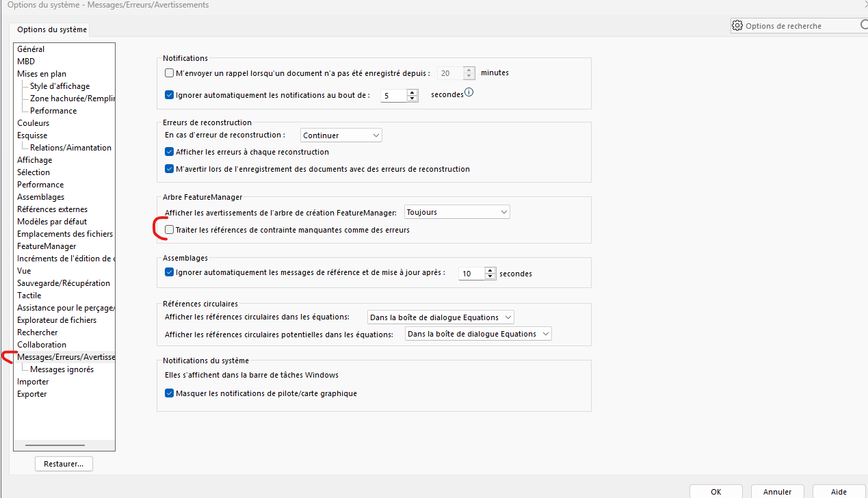Screen dimensions: 868x498
Task: Toggle 'M'avertir lors de l'enregistrement des documents' checkbox
Action: pyautogui.click(x=170, y=169)
